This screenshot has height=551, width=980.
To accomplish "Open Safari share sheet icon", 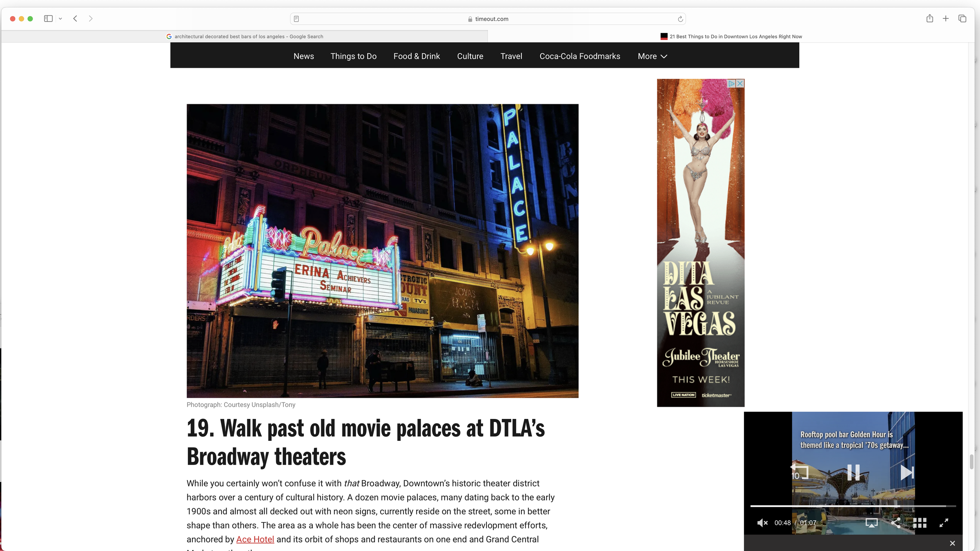I will pyautogui.click(x=929, y=18).
